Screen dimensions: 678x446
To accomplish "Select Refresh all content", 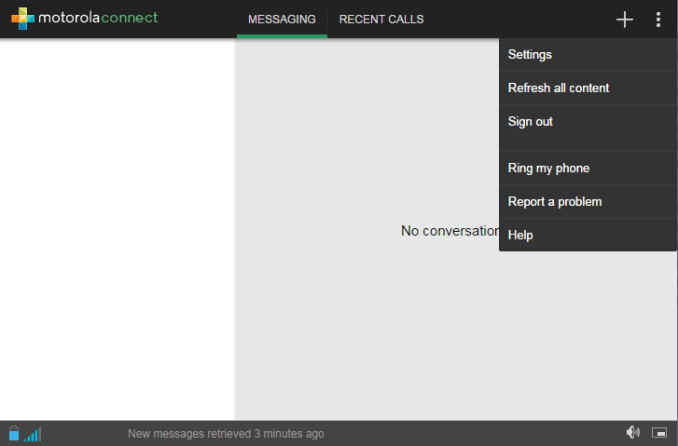I will (x=588, y=88).
